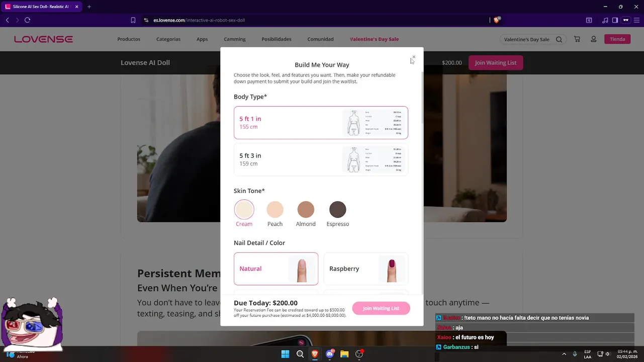Open Brave from the taskbar
The width and height of the screenshot is (644, 362).
(x=315, y=354)
